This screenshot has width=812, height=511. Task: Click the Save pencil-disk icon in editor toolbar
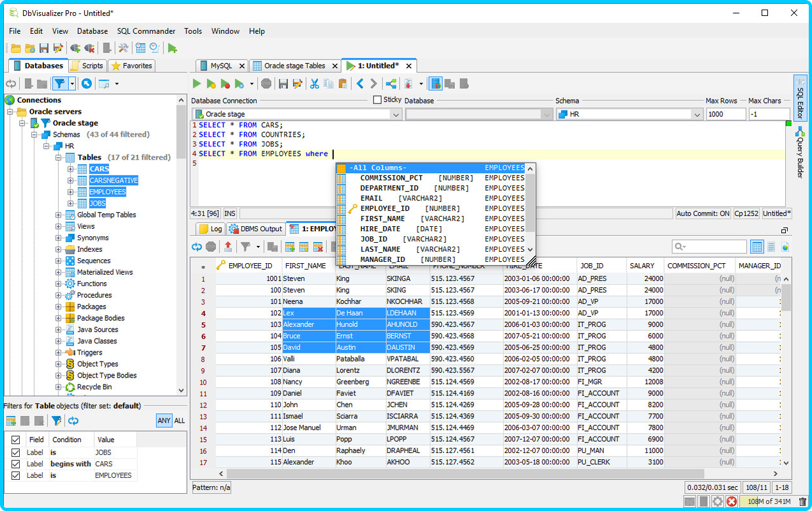pos(297,84)
